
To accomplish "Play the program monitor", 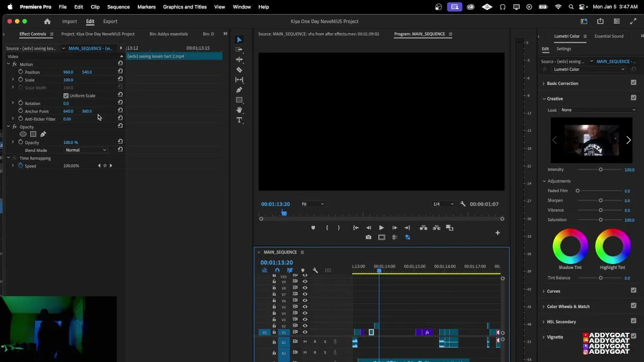I will [x=381, y=228].
